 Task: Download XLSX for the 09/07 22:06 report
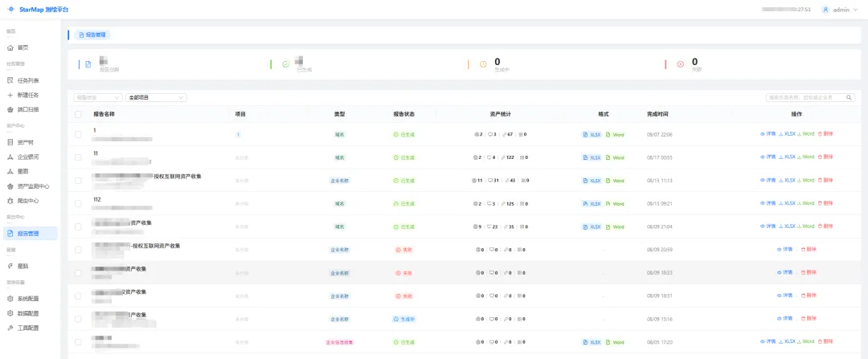click(787, 134)
